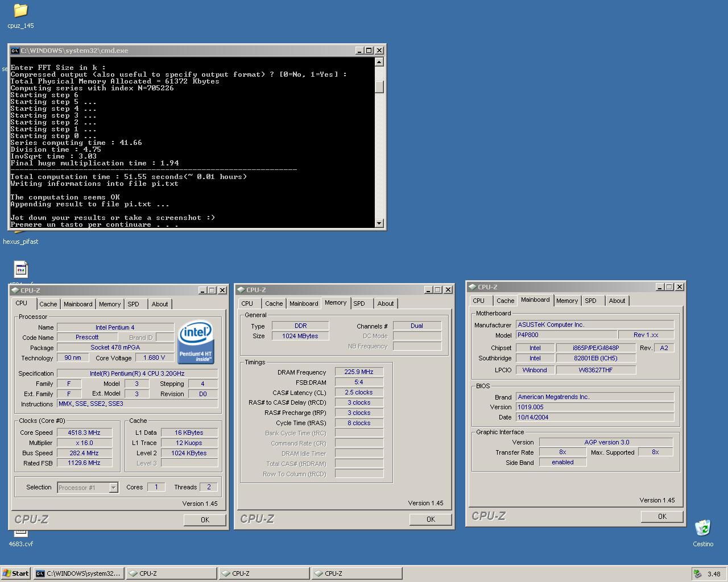Click the Bus Speed 282.4 MHz value
Viewport: 728px width, 582px height.
click(84, 453)
